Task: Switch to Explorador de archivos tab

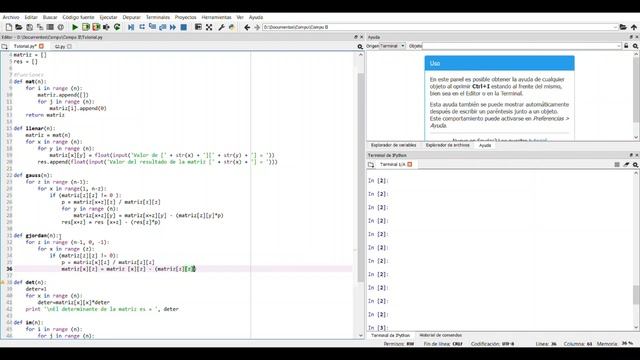Action: (x=447, y=145)
